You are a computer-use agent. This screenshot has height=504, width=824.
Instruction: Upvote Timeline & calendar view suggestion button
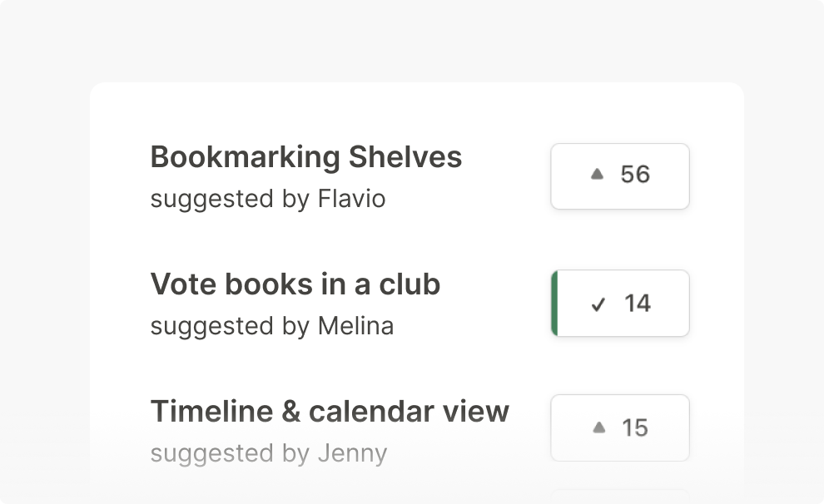620,427
